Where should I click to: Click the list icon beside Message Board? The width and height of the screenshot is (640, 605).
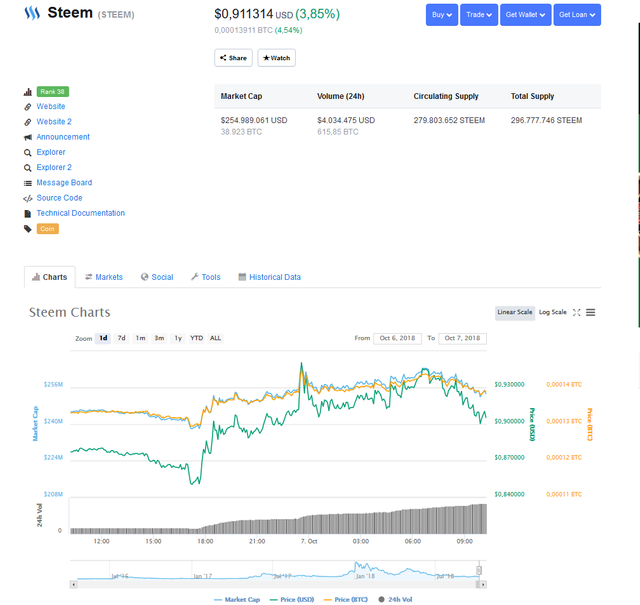tap(28, 183)
